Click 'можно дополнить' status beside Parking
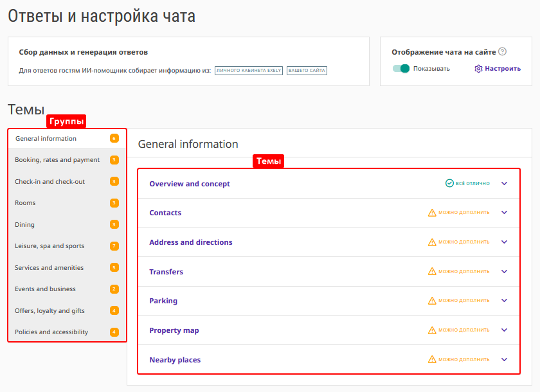The height and width of the screenshot is (392, 540). pos(464,301)
